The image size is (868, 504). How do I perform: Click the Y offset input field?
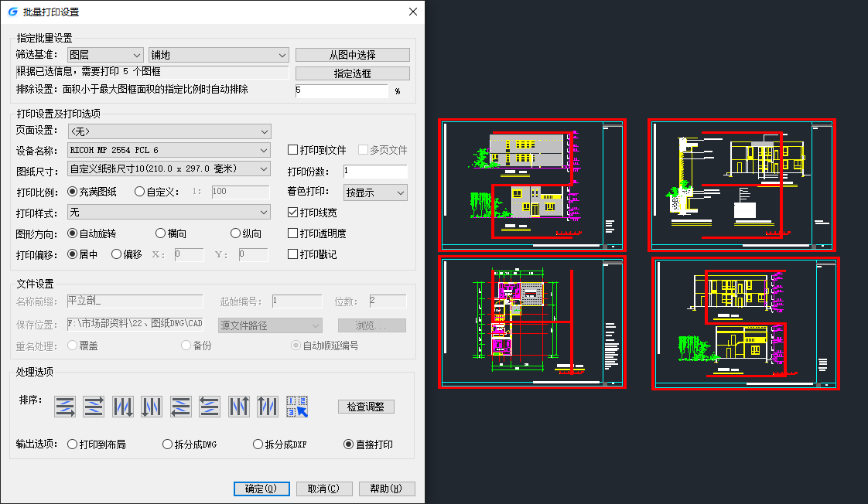254,254
